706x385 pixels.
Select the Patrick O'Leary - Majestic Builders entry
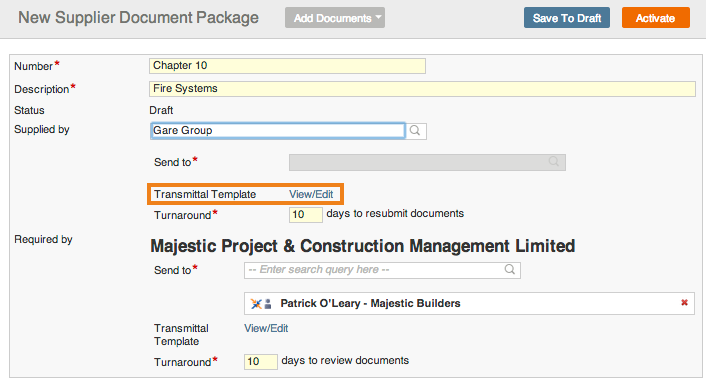click(x=469, y=303)
